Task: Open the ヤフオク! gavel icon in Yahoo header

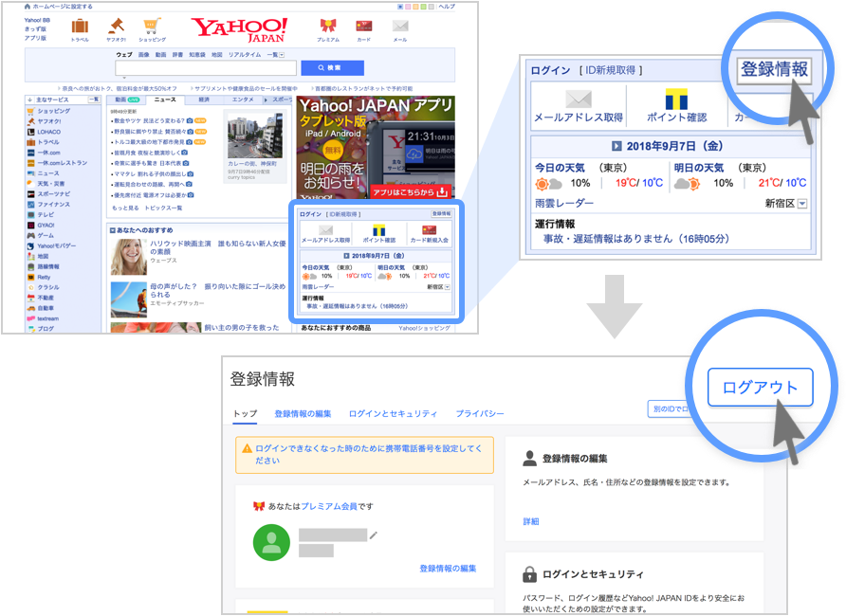Action: click(x=116, y=27)
